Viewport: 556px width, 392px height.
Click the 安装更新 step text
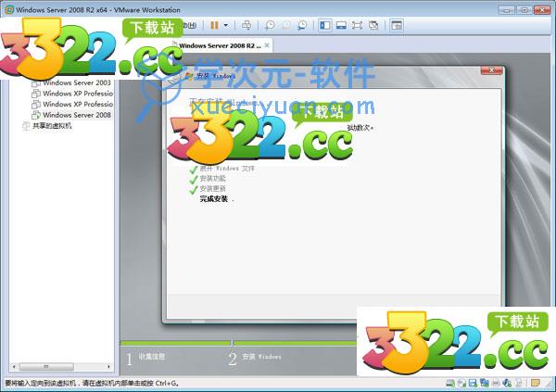[x=213, y=188]
